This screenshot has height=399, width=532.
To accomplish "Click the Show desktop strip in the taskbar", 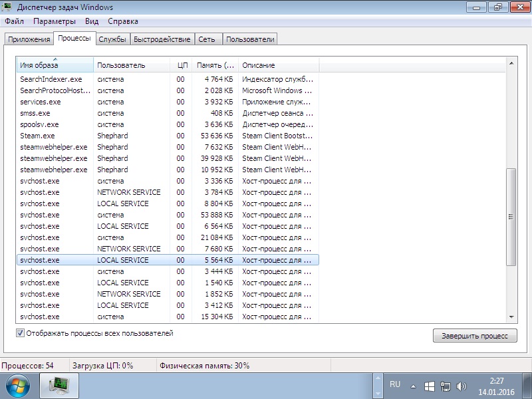I will click(x=527, y=386).
